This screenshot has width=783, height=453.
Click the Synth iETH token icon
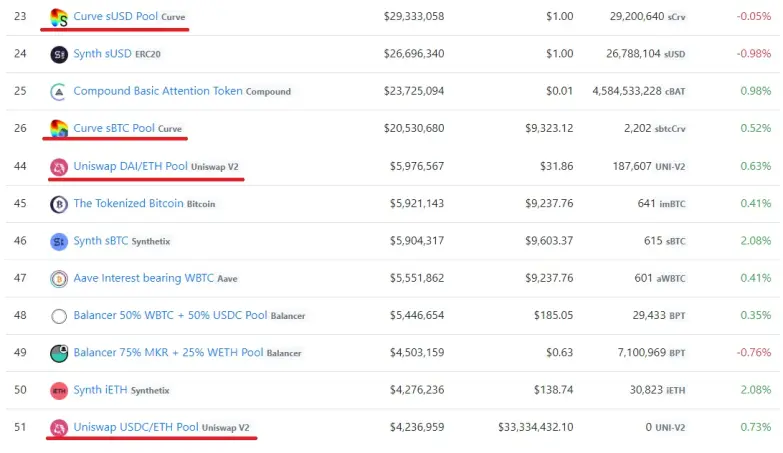click(x=59, y=391)
